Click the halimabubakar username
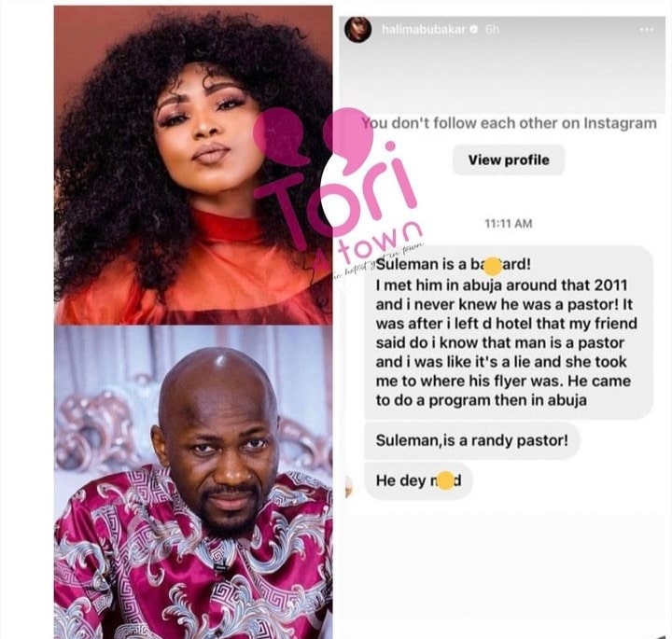This screenshot has height=639, width=672. coord(424,30)
